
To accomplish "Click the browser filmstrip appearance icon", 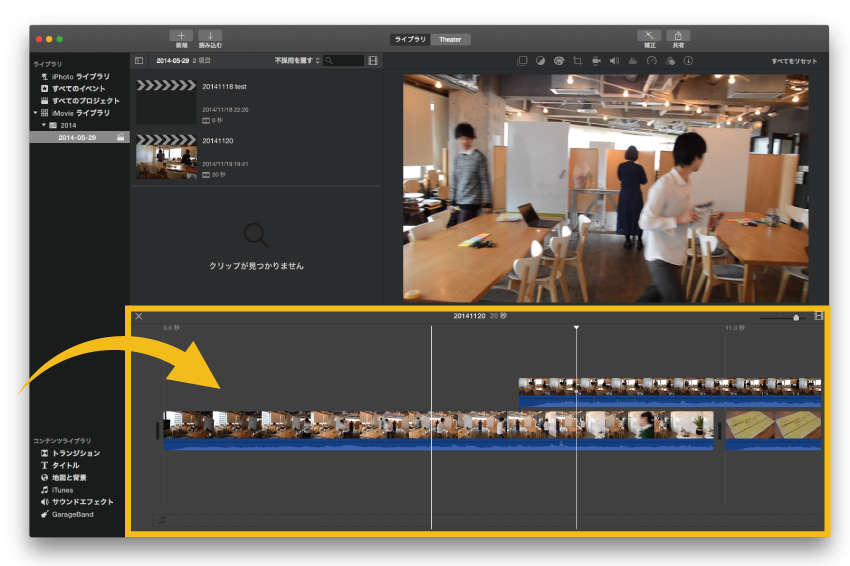I will (x=373, y=61).
